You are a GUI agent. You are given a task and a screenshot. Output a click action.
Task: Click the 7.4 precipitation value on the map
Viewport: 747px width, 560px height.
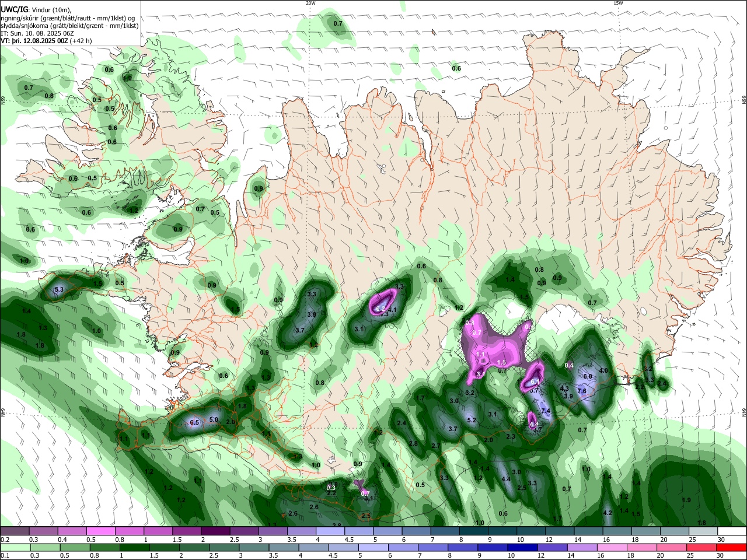point(546,411)
